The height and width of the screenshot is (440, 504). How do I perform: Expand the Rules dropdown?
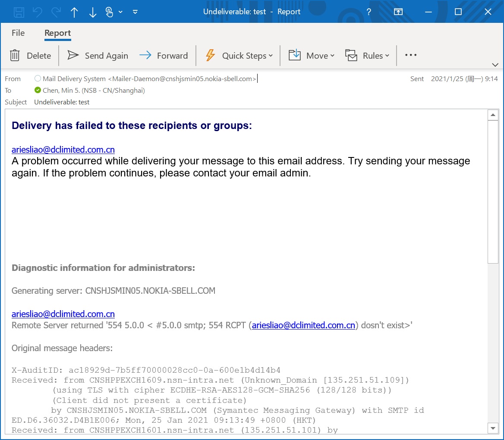pos(387,56)
